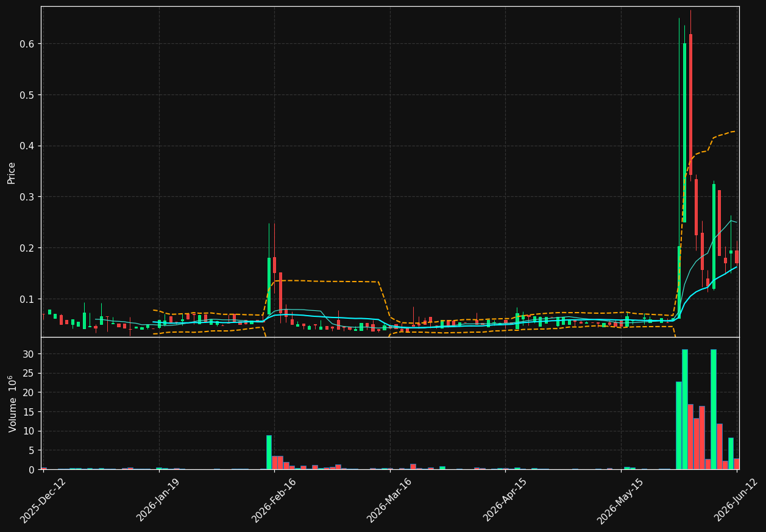This screenshot has width=766, height=532.
Task: Click the 15 volume axis label
Action: [30, 412]
